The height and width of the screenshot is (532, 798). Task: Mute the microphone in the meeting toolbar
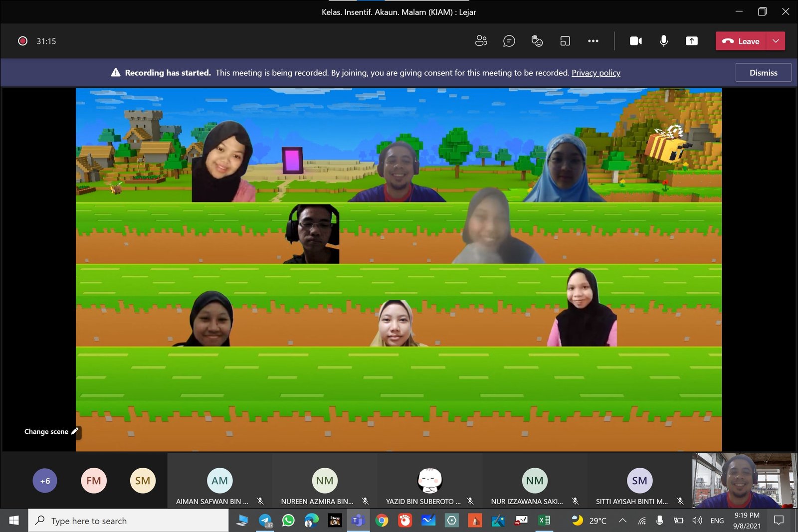click(x=664, y=41)
